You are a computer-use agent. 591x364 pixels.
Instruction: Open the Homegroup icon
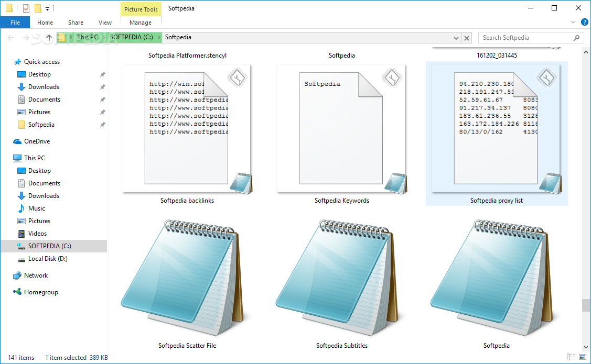click(x=17, y=292)
